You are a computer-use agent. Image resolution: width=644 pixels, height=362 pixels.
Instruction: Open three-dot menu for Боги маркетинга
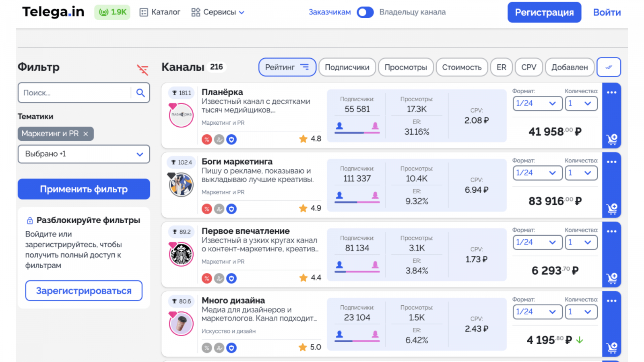[612, 162]
